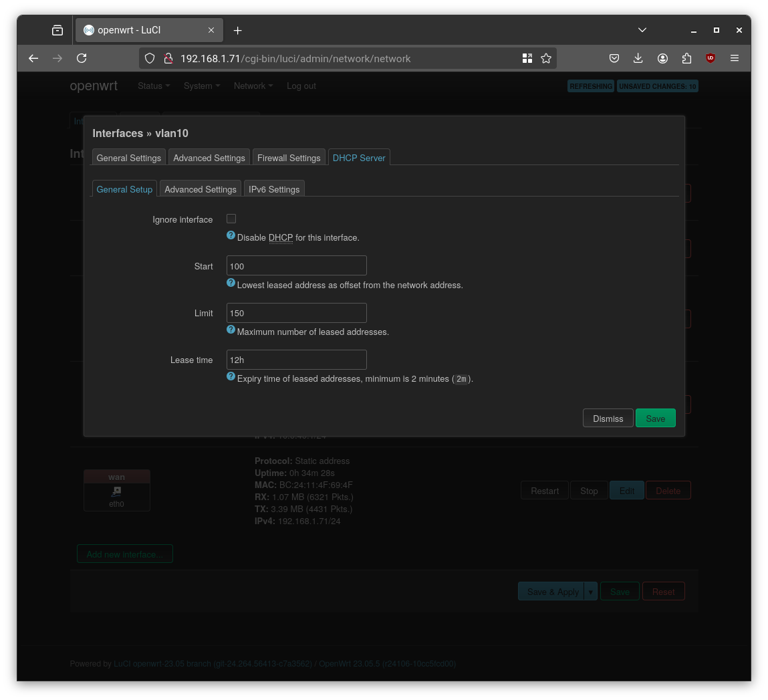Open help tooltip for Lease time
Screen dimensions: 768x700
coord(231,376)
